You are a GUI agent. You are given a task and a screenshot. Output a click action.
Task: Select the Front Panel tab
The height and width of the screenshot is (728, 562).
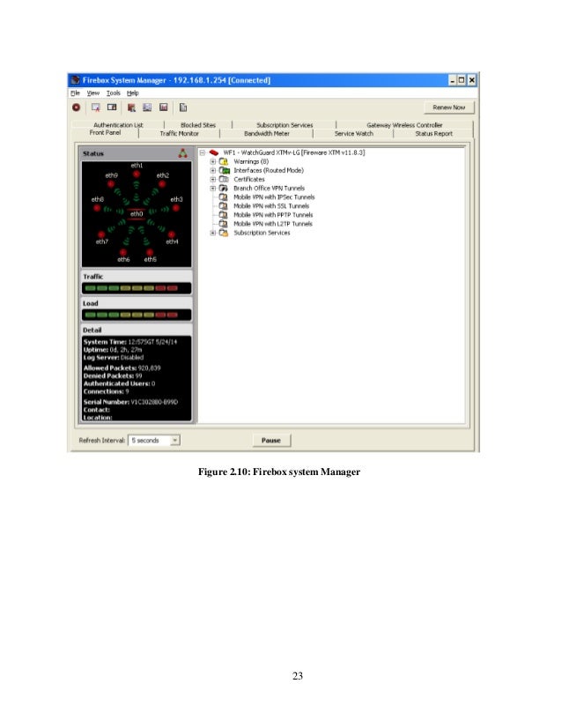(x=105, y=133)
